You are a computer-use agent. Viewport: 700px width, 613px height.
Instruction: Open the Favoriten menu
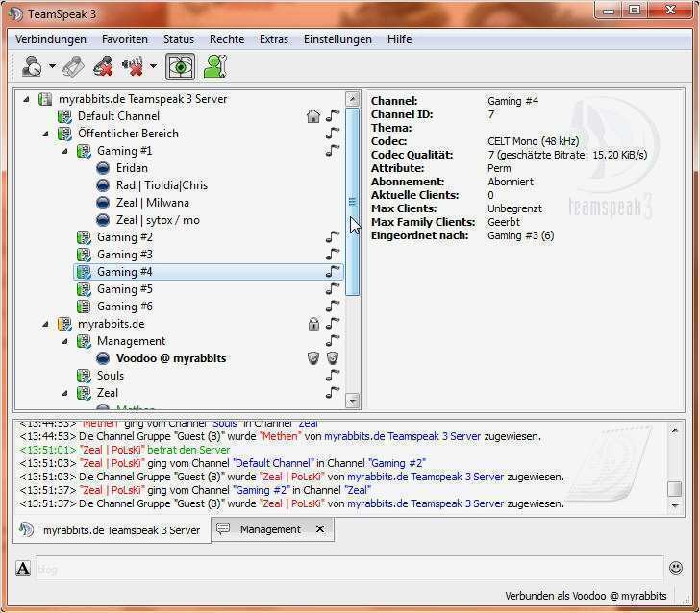[125, 39]
